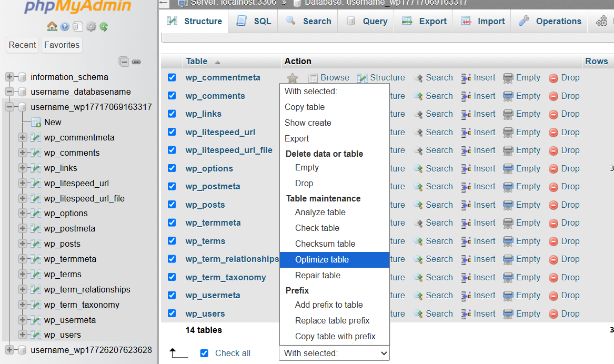Expand the username_databasename database node
Screen dimensions: 614x364
[x=9, y=92]
